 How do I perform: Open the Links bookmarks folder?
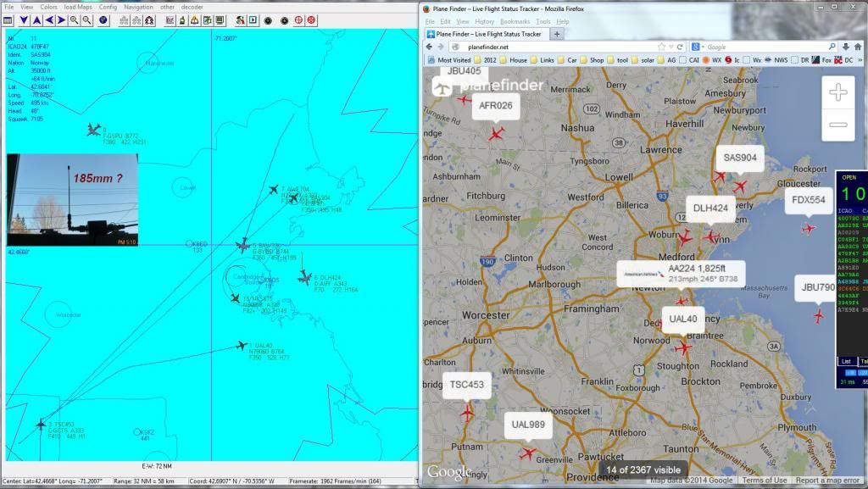pos(542,59)
